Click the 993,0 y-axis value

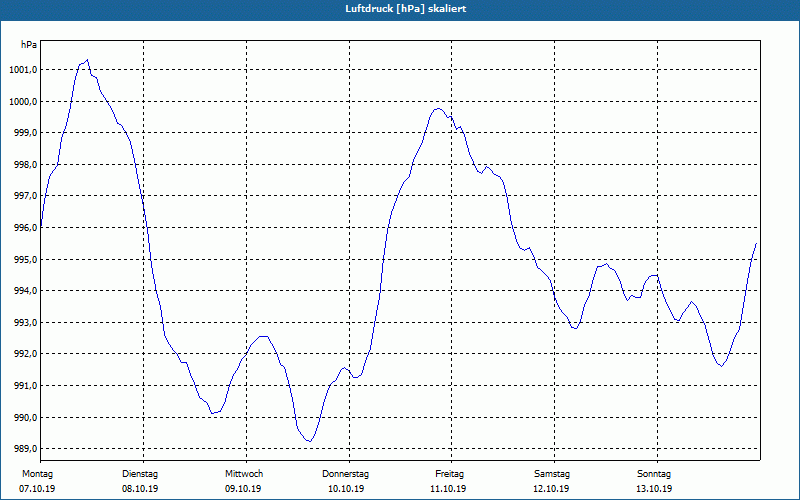pyautogui.click(x=25, y=323)
